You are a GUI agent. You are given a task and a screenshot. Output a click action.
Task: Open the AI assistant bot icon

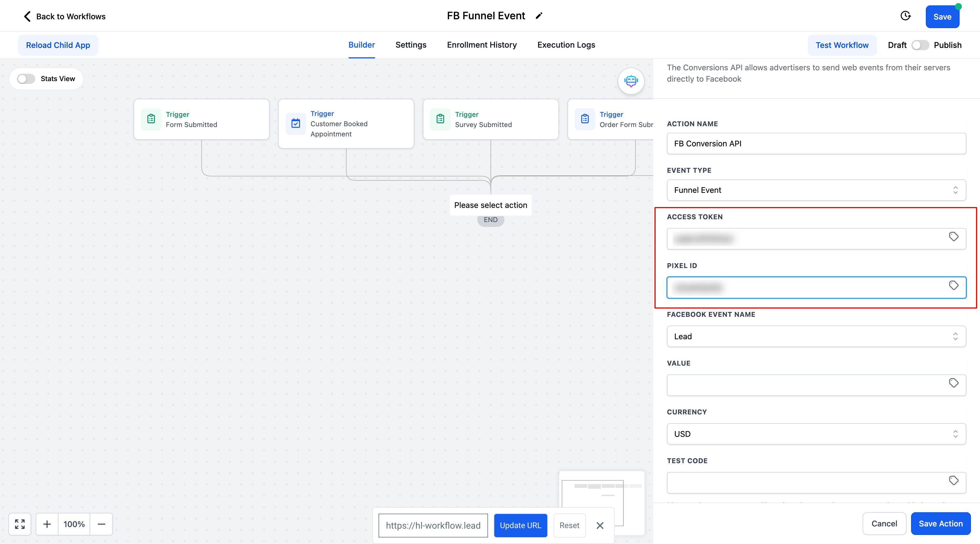pos(631,81)
